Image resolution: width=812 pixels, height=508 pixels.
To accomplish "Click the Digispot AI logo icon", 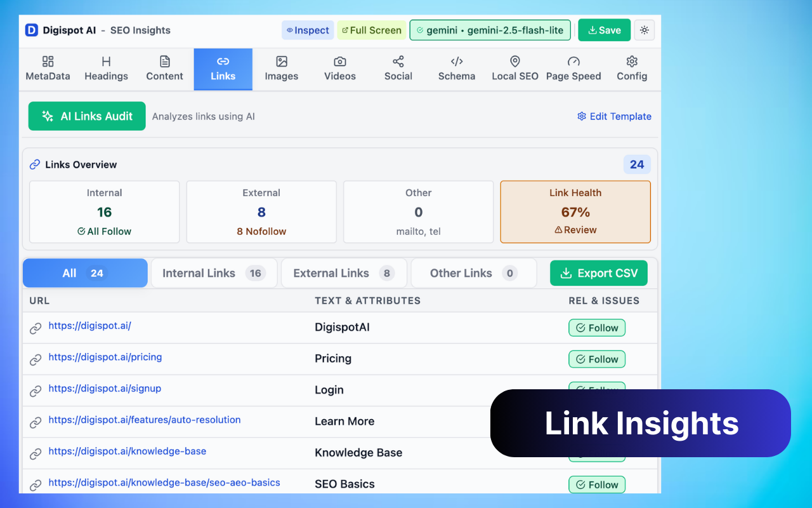I will point(32,30).
